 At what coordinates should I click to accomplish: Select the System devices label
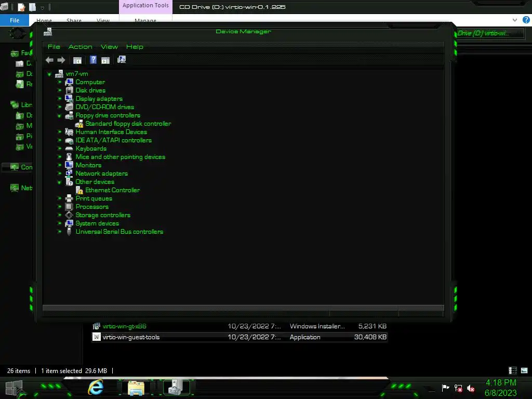97,223
